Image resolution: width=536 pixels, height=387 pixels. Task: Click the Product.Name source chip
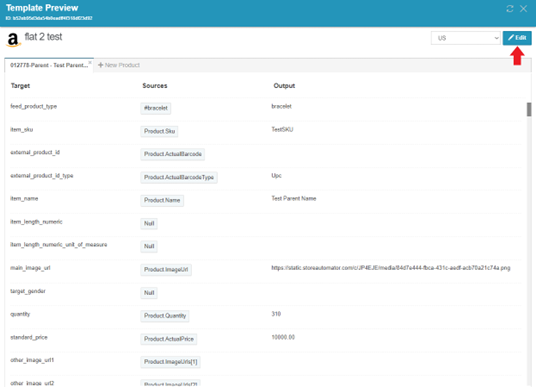pos(162,200)
